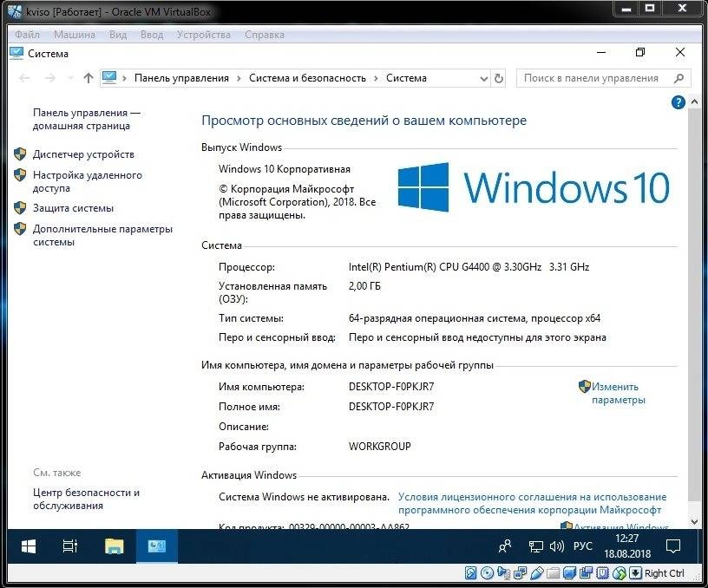Click the Forward navigation arrow
Screen dimensions: 708x588
pos(50,78)
